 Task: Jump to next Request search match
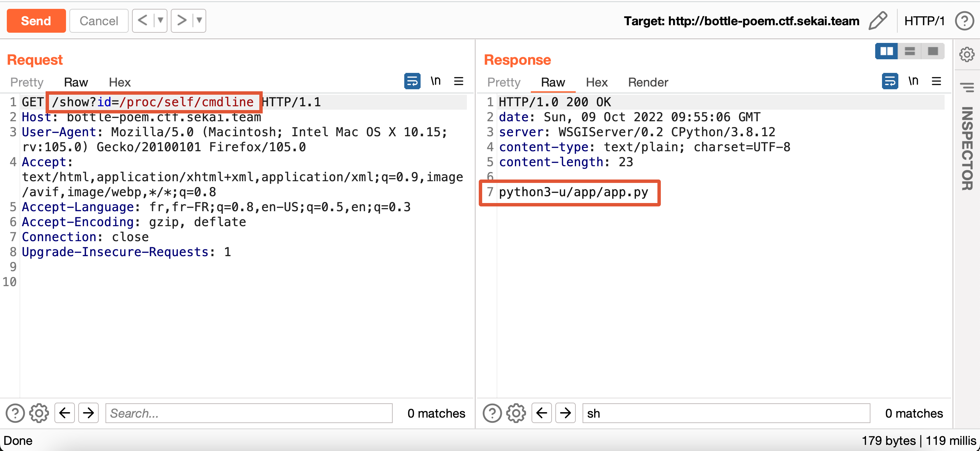tap(88, 413)
